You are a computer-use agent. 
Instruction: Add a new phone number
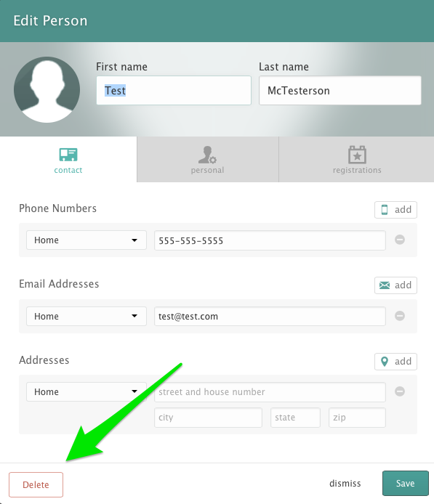[395, 210]
